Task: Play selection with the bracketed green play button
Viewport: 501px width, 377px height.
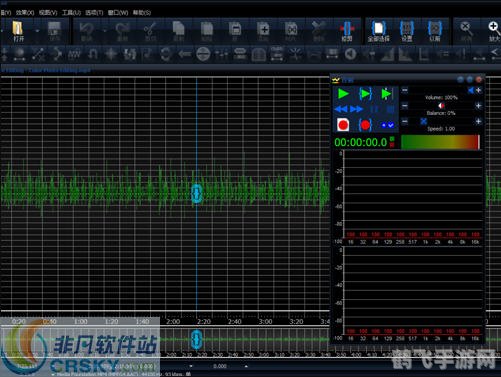Action: point(365,94)
